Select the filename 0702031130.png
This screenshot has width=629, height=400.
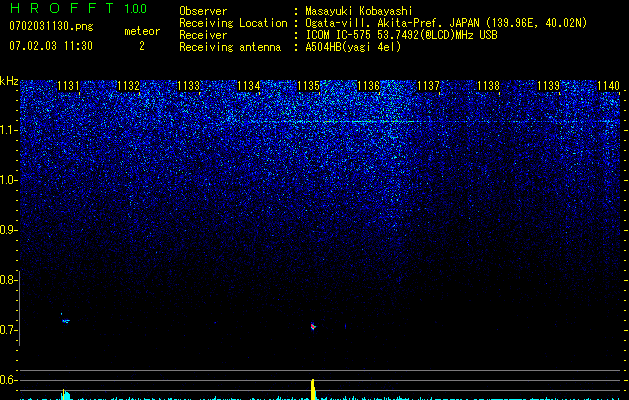[x=51, y=27]
